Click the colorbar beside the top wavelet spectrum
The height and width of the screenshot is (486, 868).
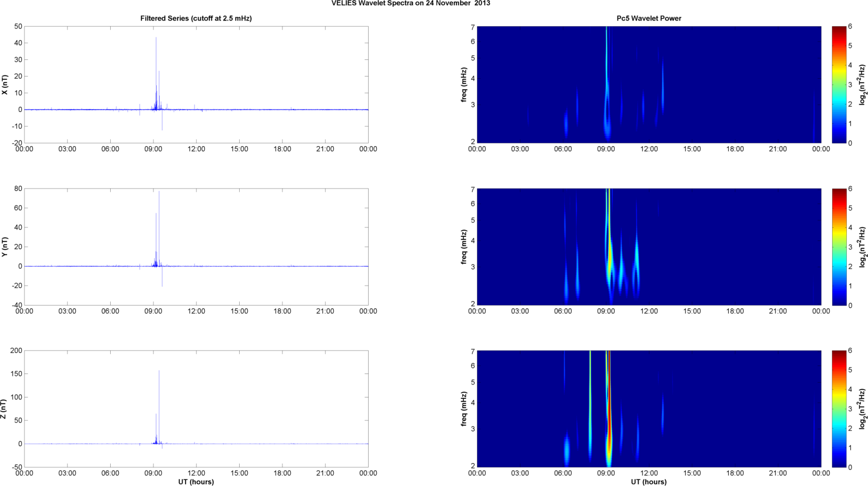(x=839, y=85)
